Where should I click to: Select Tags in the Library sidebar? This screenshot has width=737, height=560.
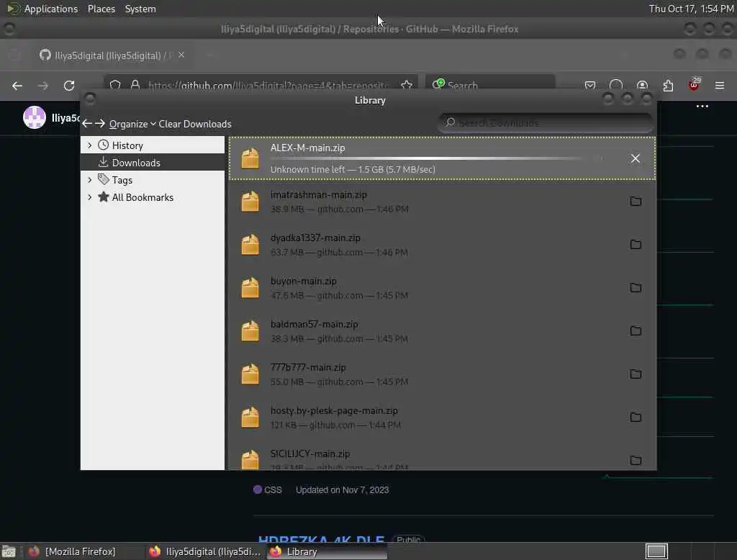(x=153, y=180)
